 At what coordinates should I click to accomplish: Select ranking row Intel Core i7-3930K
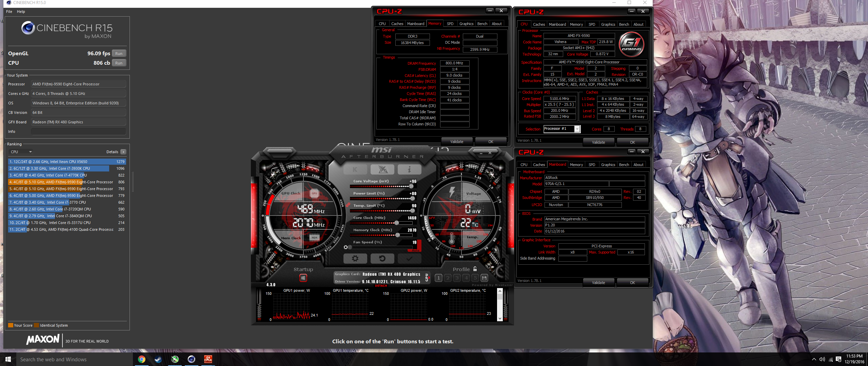[67, 168]
